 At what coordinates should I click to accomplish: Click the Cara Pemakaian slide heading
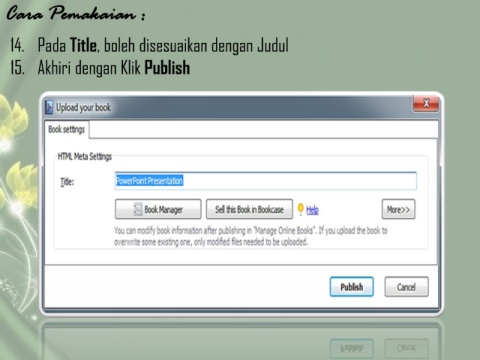[76, 13]
